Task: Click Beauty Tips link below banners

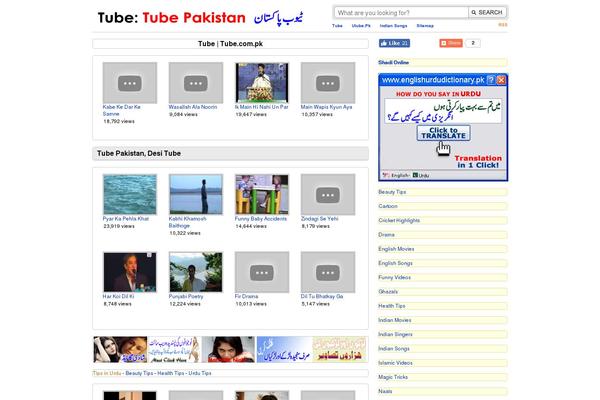Action: point(139,373)
